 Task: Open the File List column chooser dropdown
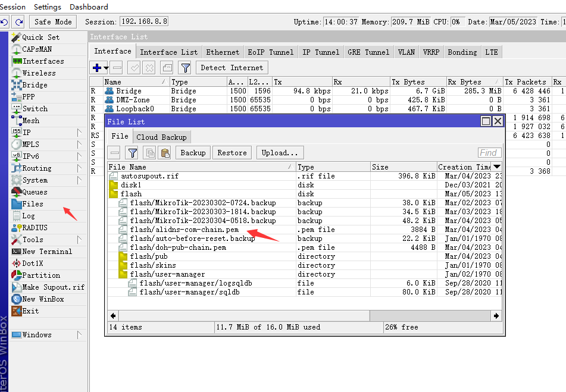pos(497,167)
